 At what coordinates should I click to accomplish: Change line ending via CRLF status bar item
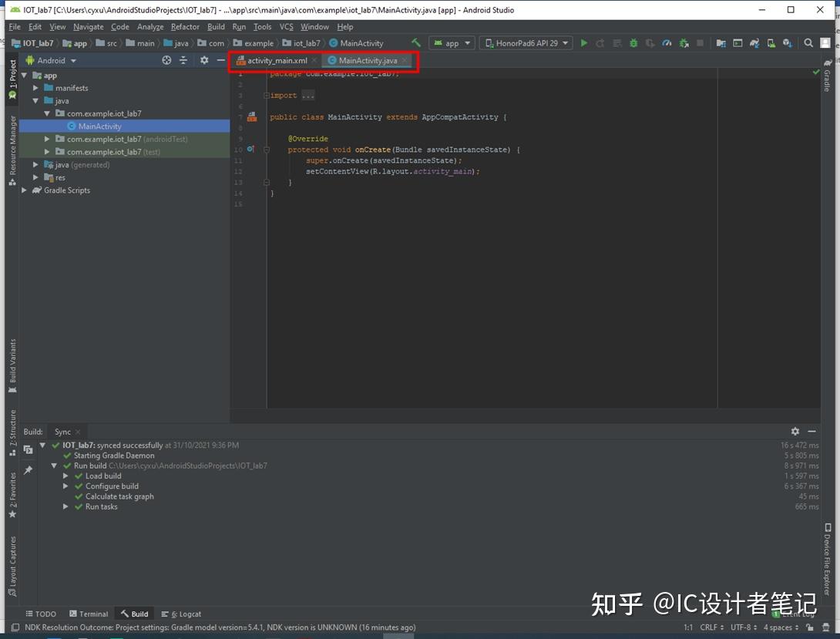(x=710, y=627)
